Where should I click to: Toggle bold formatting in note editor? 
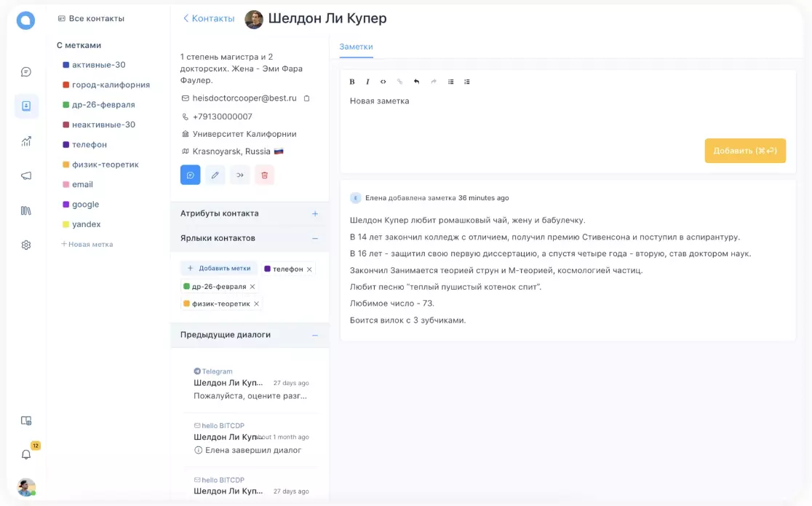click(x=351, y=82)
